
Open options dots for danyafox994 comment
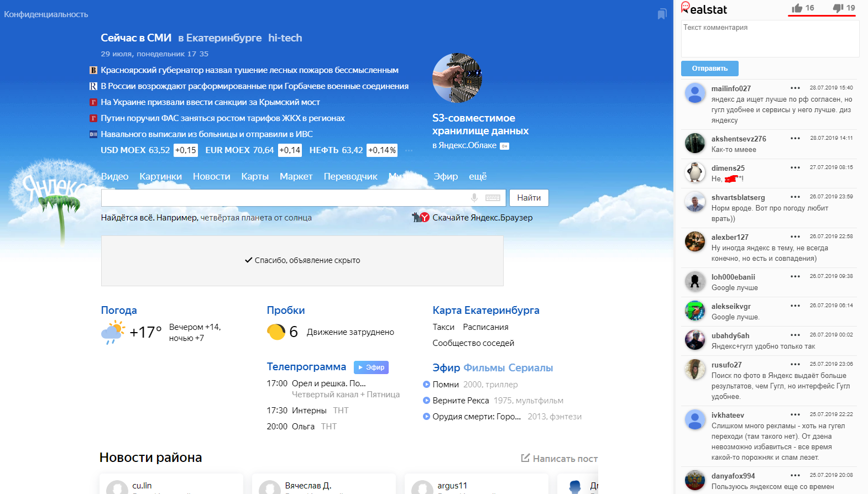tap(795, 475)
